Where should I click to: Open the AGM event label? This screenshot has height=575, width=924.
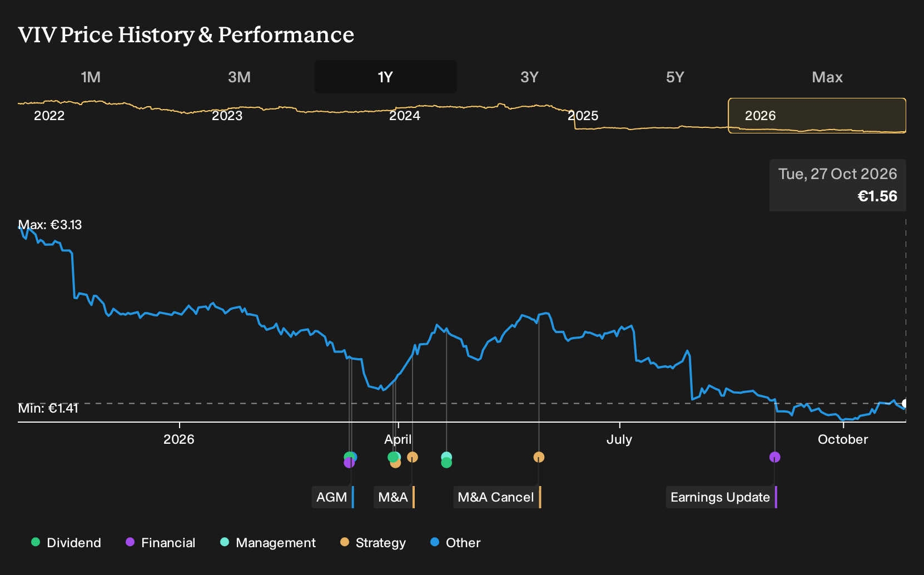[x=332, y=497]
